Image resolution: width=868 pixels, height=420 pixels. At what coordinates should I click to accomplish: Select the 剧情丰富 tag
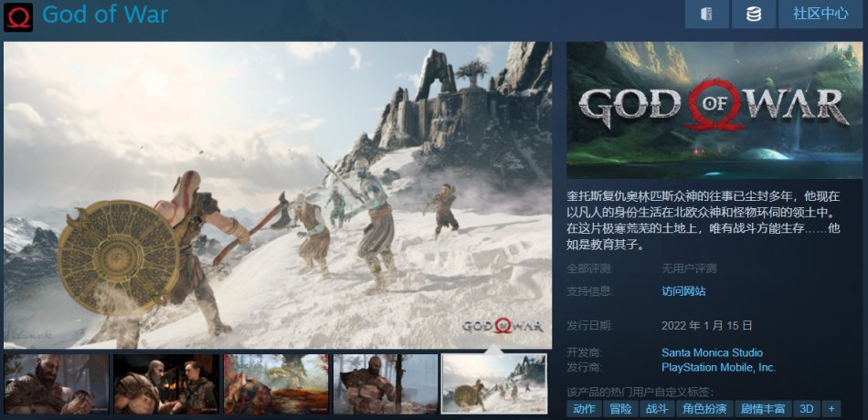click(763, 409)
